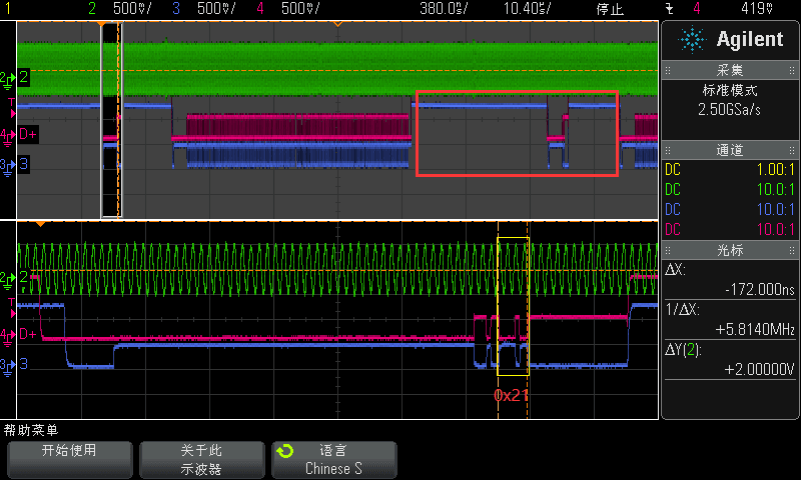The height and width of the screenshot is (480, 801).
Task: Open the 光标 cursors panel header
Action: click(730, 249)
